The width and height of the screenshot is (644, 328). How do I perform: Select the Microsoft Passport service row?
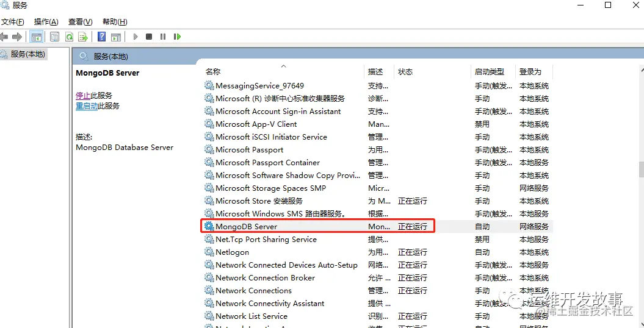[378, 150]
